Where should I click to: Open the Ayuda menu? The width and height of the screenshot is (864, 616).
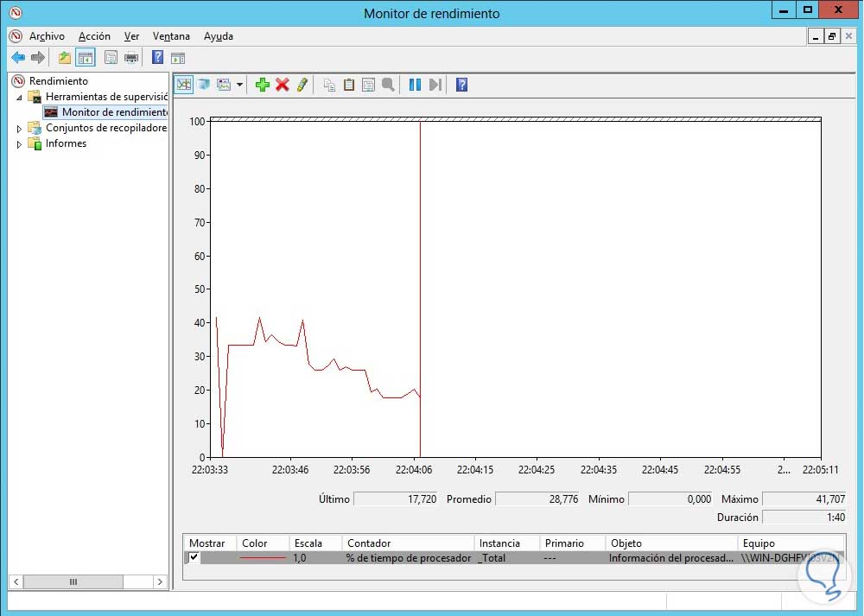(x=219, y=36)
